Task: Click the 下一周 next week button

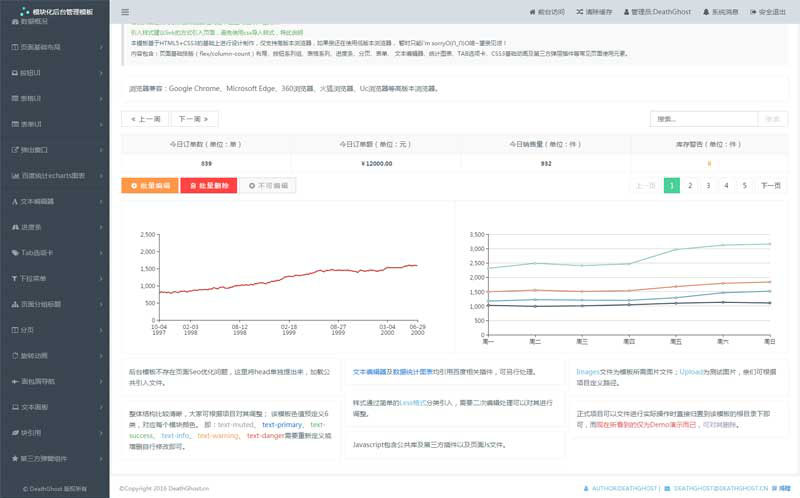Action: click(194, 119)
